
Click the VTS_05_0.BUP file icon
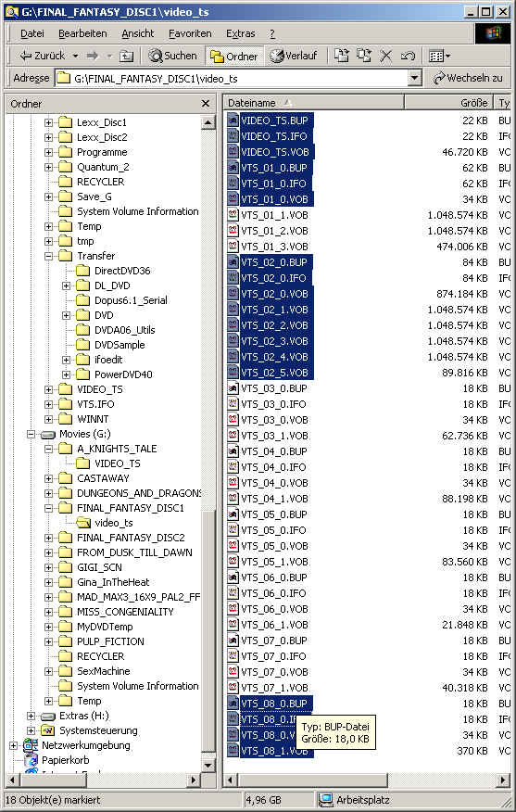(x=233, y=514)
